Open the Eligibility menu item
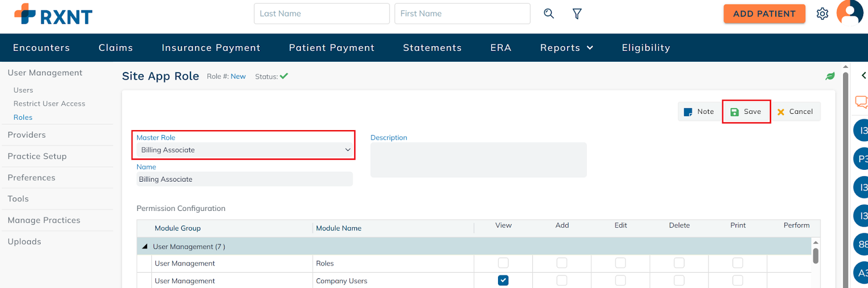 [646, 48]
